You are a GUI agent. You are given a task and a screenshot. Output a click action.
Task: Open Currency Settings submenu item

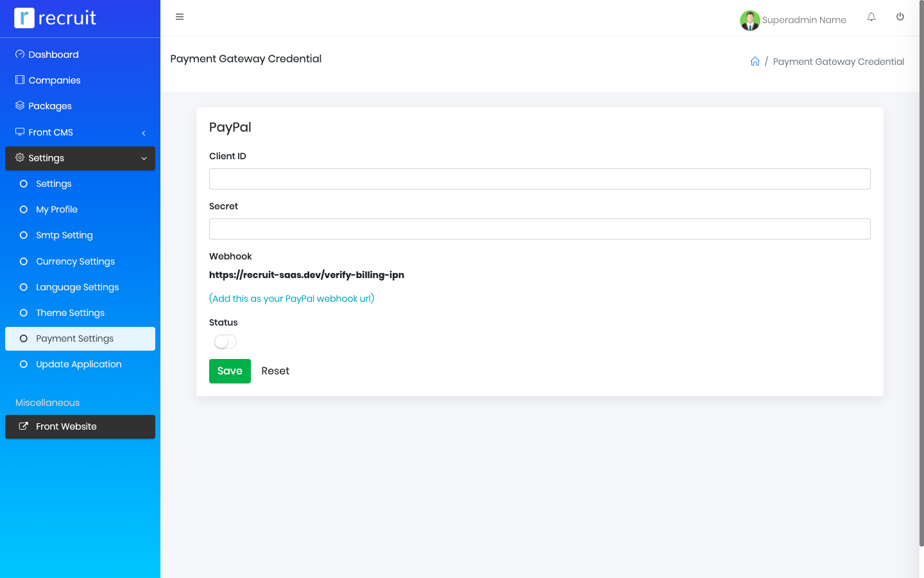coord(75,261)
